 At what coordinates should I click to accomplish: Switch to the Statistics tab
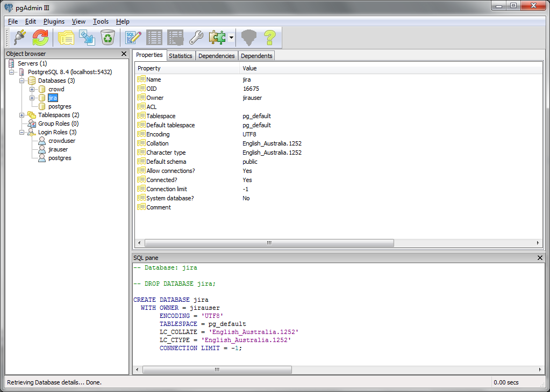click(x=181, y=56)
